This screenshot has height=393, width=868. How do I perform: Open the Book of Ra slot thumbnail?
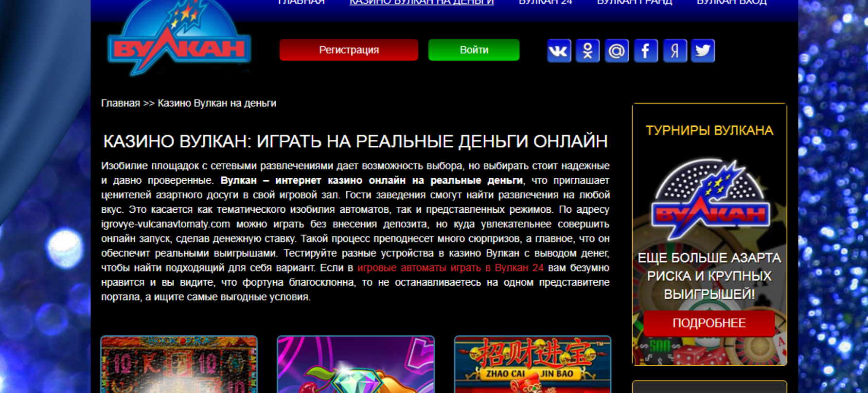click(x=179, y=364)
